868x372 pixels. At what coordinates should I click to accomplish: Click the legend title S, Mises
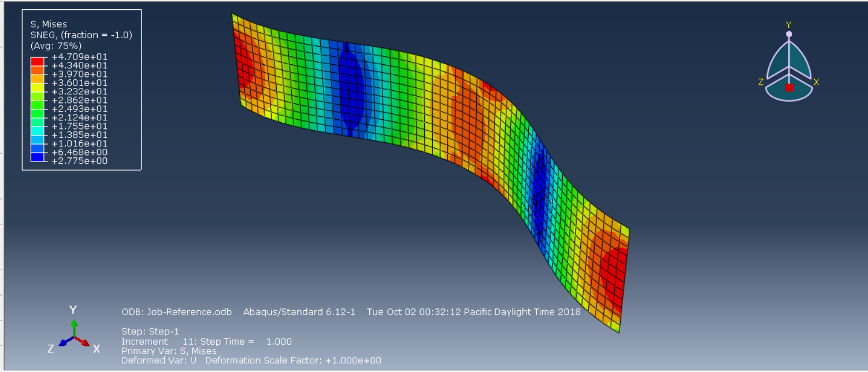pyautogui.click(x=49, y=24)
